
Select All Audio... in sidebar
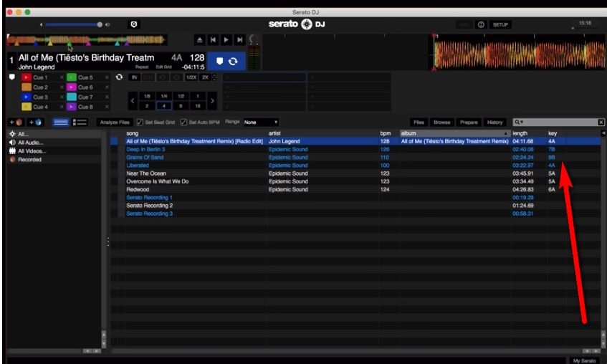point(54,143)
